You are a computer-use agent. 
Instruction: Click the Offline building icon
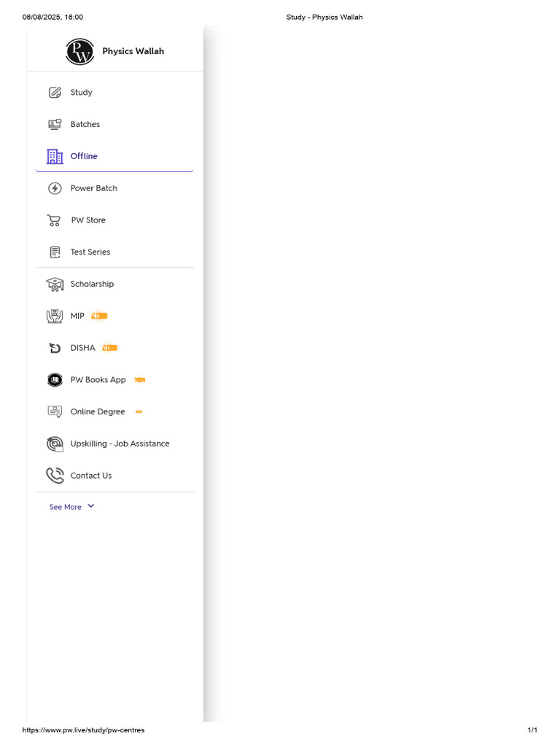[55, 156]
